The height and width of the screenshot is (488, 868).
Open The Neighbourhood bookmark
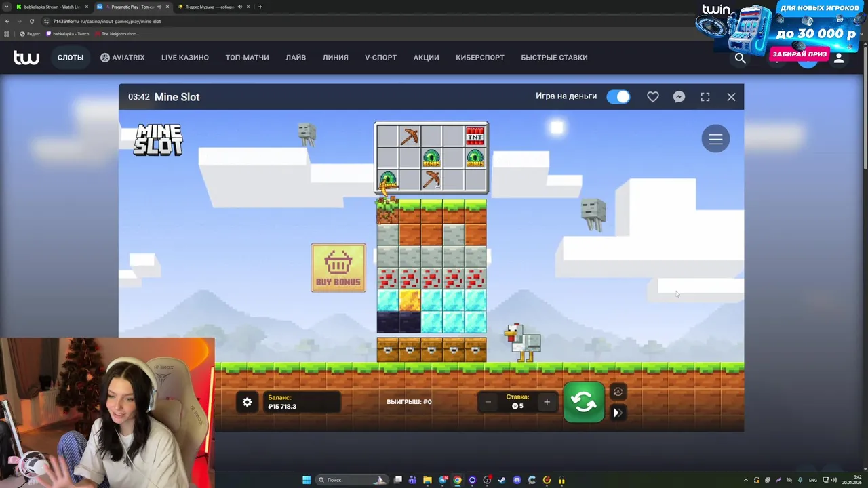117,33
